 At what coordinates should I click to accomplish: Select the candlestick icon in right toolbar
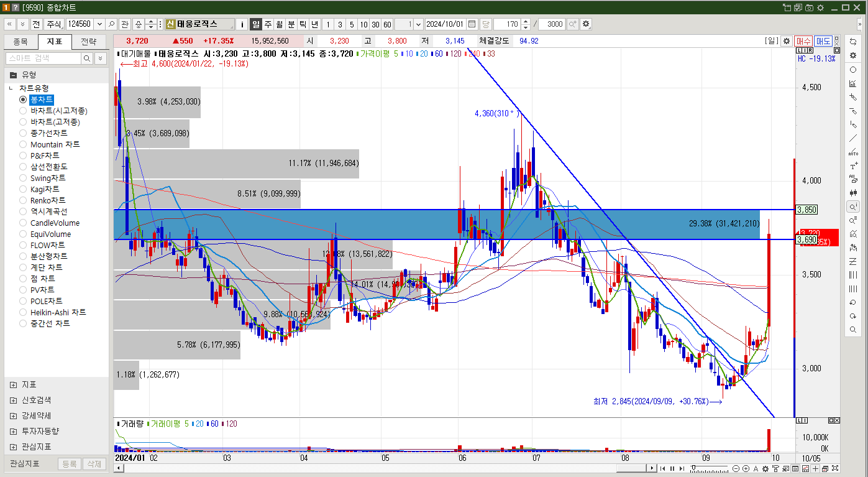[x=853, y=193]
